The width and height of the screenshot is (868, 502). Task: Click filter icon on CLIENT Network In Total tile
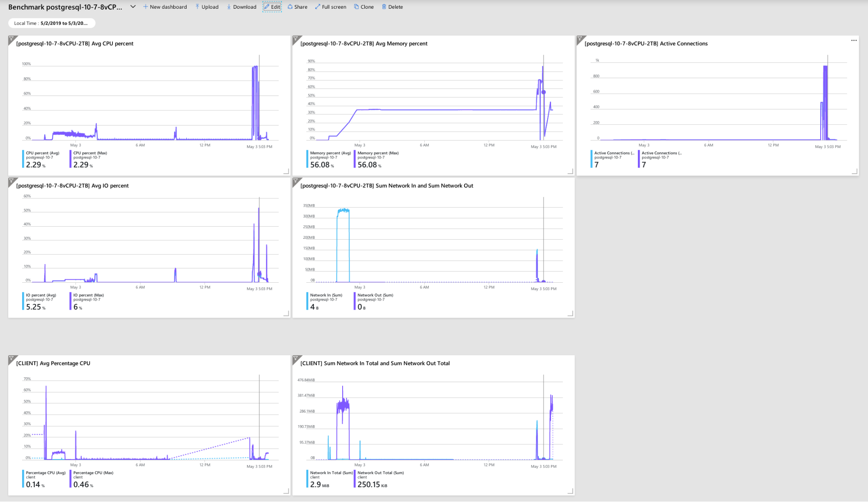(296, 358)
